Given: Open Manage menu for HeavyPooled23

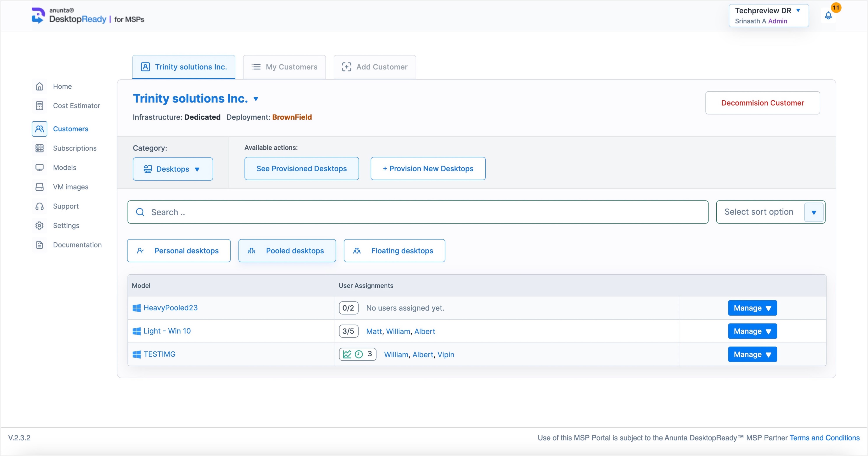Looking at the screenshot, I should click(x=752, y=308).
